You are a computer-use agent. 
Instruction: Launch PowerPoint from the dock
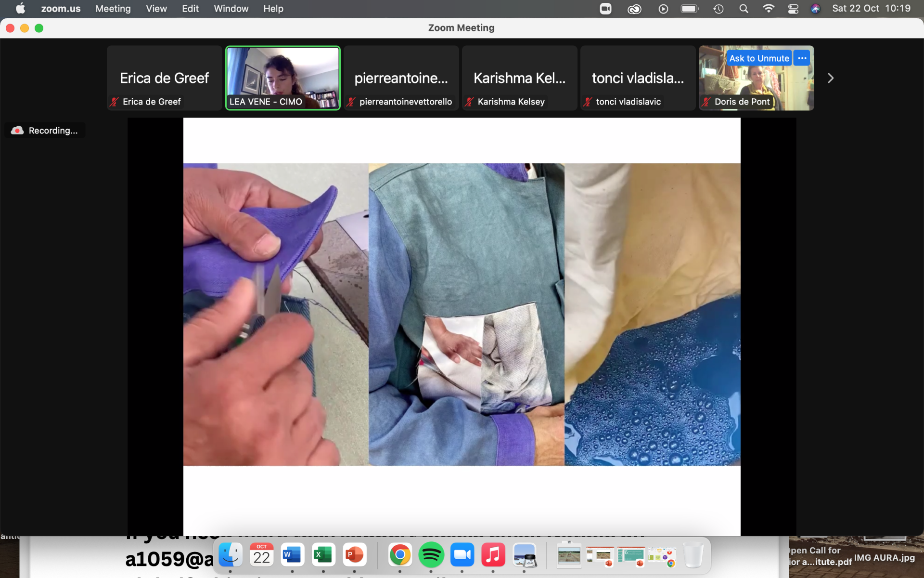point(354,555)
